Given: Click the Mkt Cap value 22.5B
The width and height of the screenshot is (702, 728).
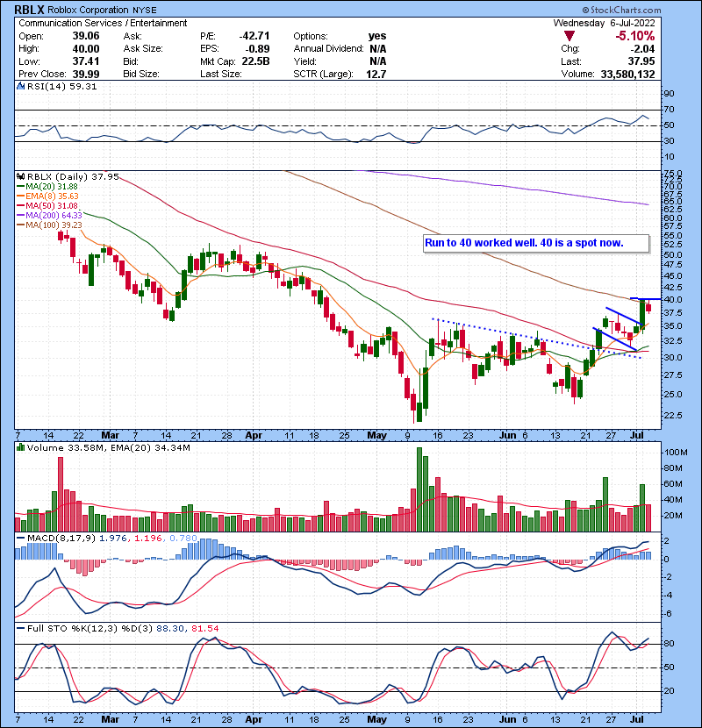Looking at the screenshot, I should point(255,61).
